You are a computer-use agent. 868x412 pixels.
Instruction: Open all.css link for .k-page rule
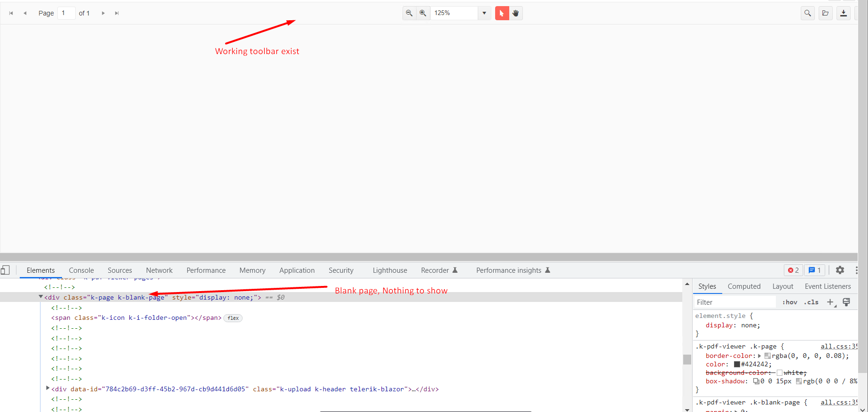click(x=839, y=347)
